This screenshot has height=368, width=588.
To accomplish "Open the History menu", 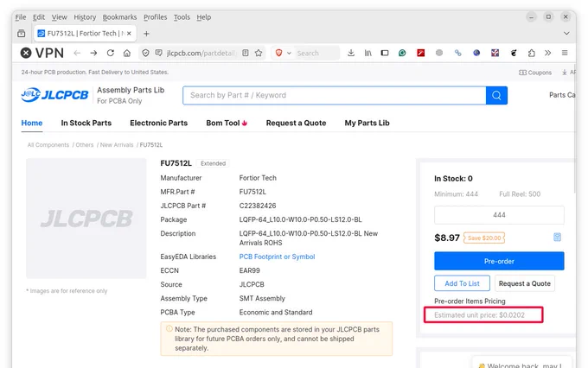I will [85, 17].
